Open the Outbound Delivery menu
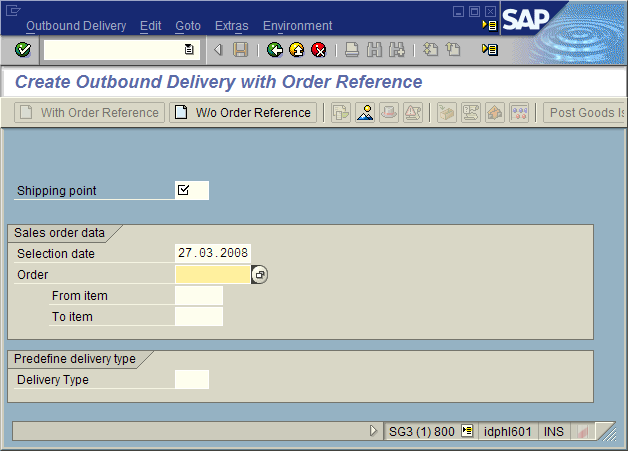This screenshot has width=628, height=451. (76, 26)
